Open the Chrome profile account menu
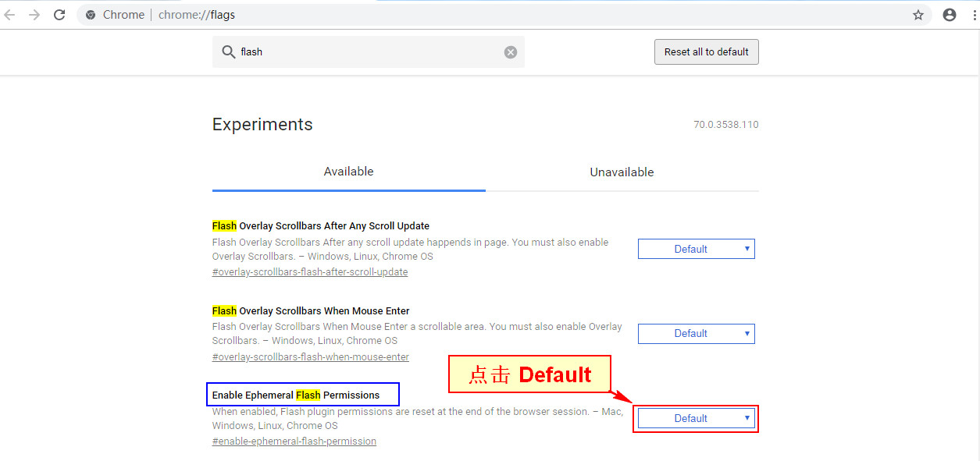The width and height of the screenshot is (980, 461). 950,15
